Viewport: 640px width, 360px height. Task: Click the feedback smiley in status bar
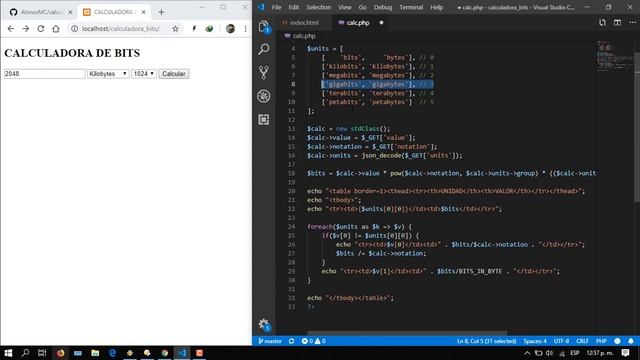click(617, 341)
